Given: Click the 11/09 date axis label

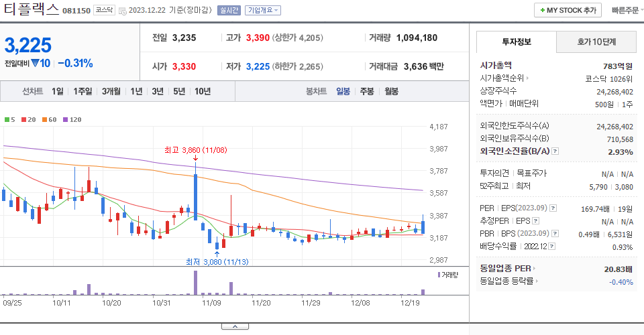Looking at the screenshot, I should pyautogui.click(x=211, y=303).
